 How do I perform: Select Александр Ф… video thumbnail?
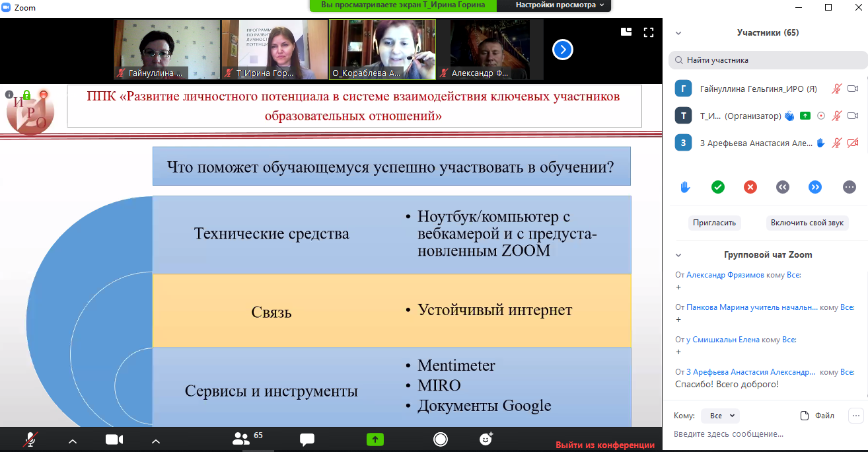491,50
